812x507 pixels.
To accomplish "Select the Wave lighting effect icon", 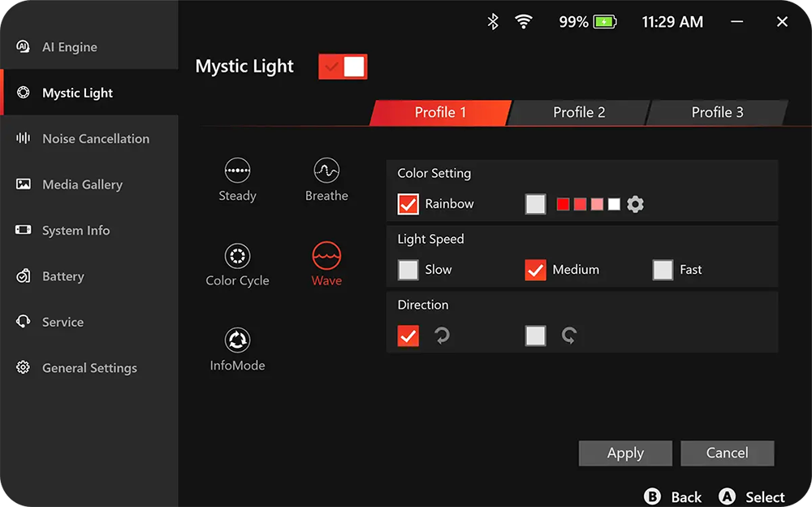I will [326, 256].
